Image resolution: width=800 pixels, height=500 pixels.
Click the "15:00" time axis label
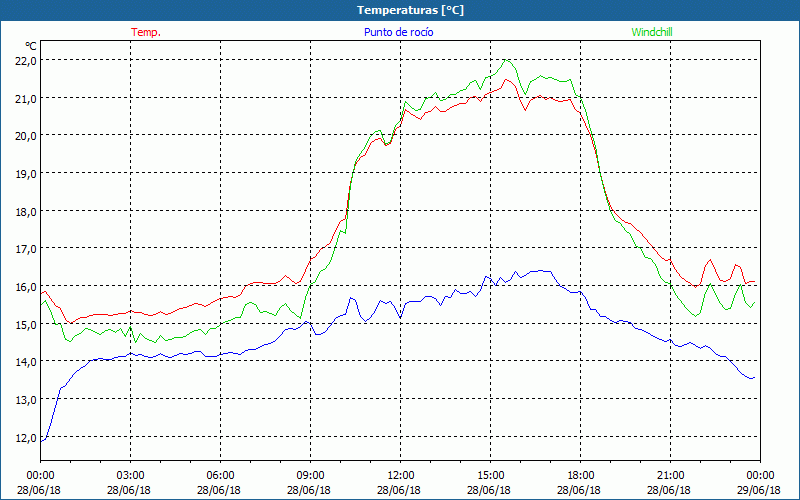point(491,476)
